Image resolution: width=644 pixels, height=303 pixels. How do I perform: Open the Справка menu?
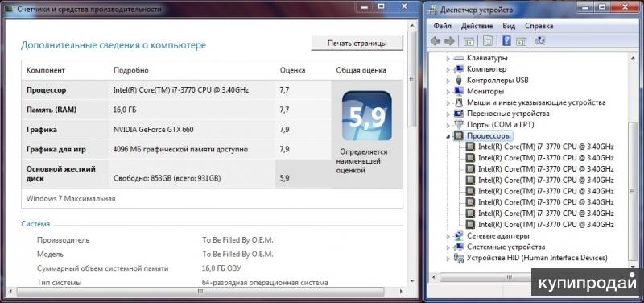click(539, 26)
